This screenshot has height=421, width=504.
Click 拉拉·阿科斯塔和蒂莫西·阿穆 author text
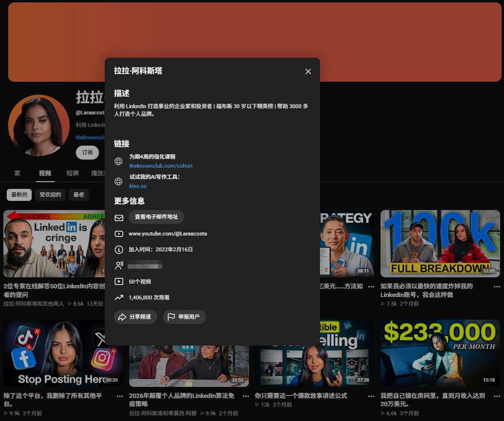[x=163, y=413]
